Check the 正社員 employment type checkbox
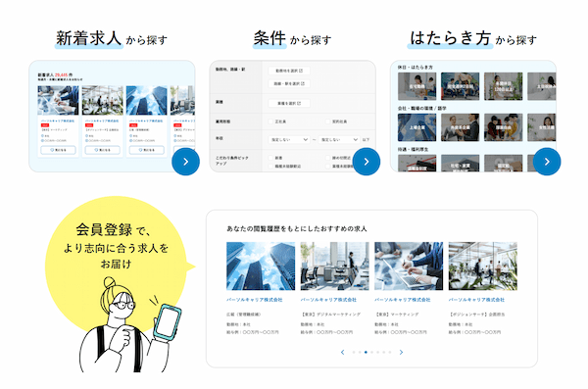 point(270,122)
